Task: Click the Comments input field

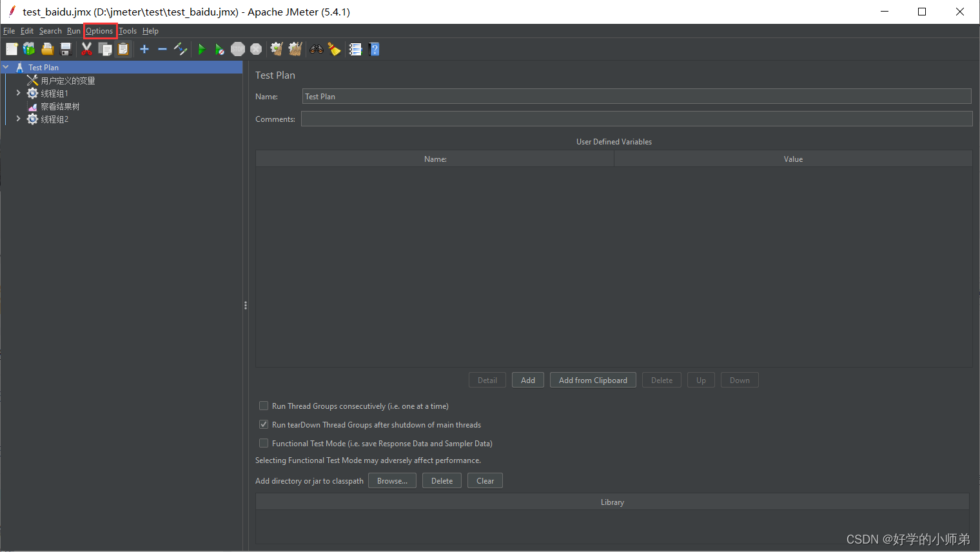Action: [636, 119]
